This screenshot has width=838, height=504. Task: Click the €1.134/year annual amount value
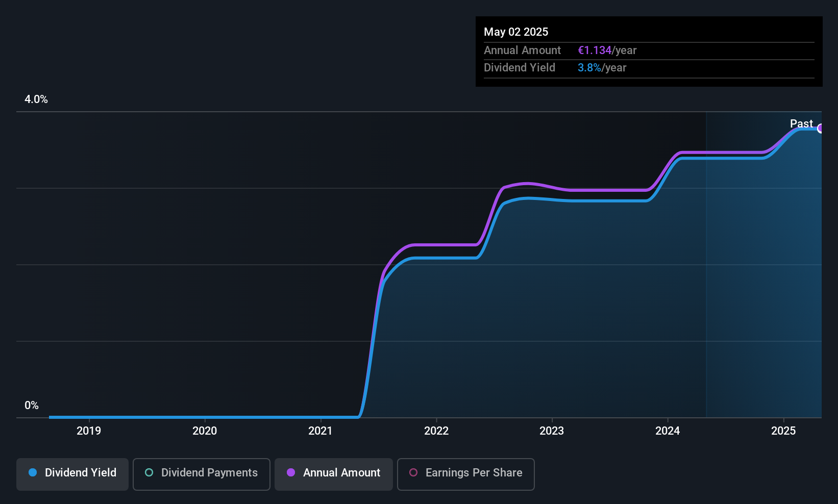pyautogui.click(x=607, y=50)
